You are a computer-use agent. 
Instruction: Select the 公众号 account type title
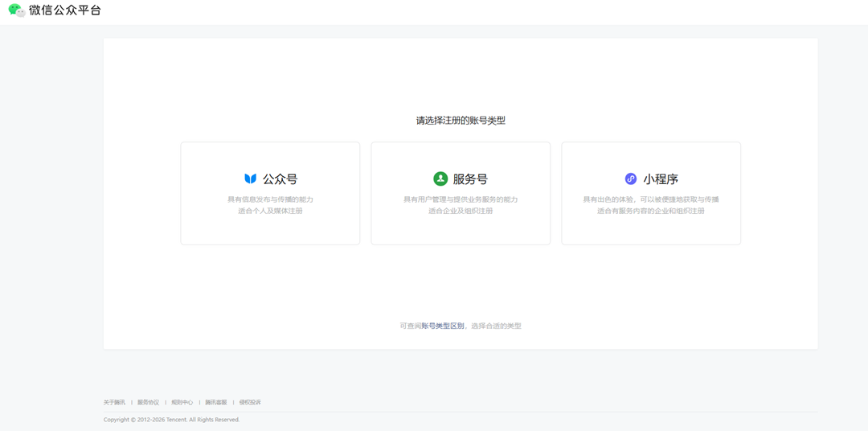tap(280, 179)
